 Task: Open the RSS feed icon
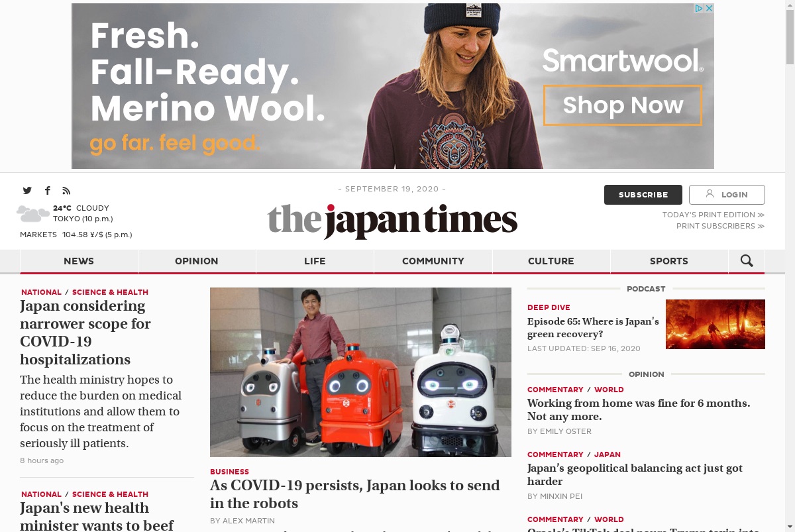[66, 191]
